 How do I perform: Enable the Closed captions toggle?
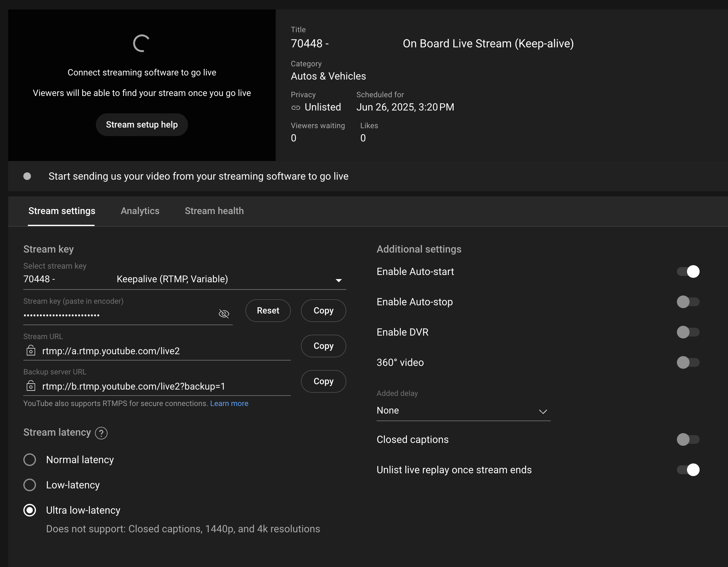click(x=688, y=439)
